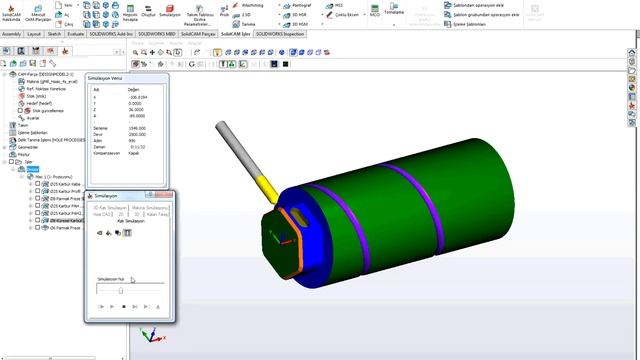Select the Ayarlar tree item
The height and width of the screenshot is (360, 640).
click(x=33, y=118)
